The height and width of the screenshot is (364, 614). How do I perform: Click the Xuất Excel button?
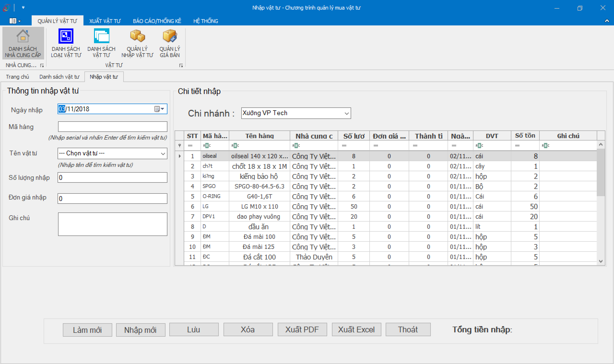coord(356,329)
